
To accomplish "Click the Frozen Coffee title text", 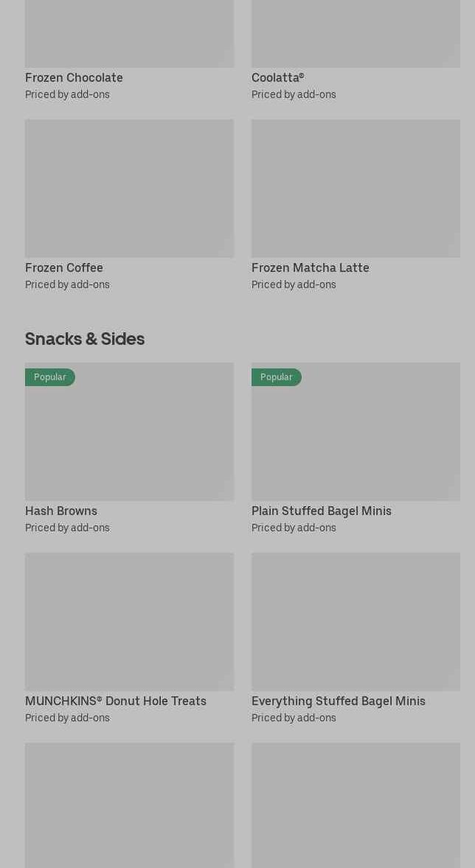I will pyautogui.click(x=64, y=268).
